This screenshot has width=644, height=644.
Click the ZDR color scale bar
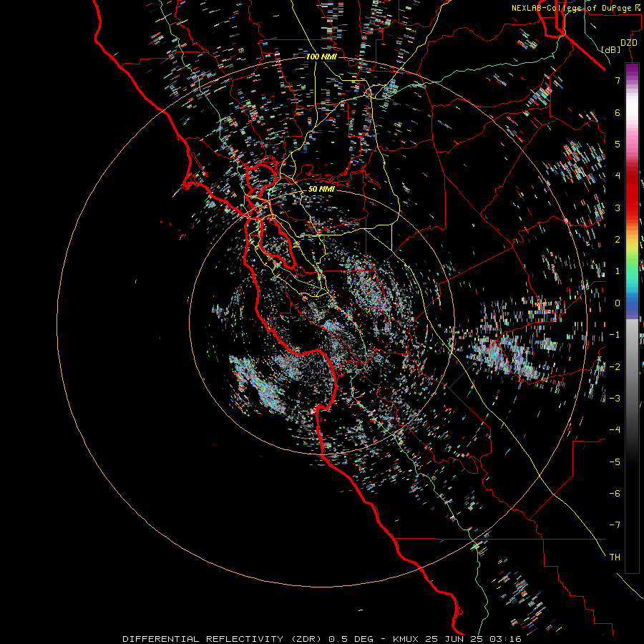tap(632, 318)
